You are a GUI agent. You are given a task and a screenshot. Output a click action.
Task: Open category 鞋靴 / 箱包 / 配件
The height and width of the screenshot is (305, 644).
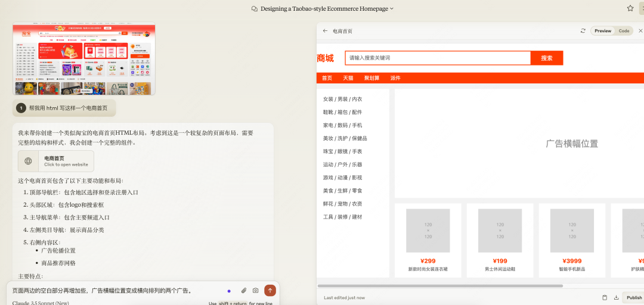(x=342, y=112)
